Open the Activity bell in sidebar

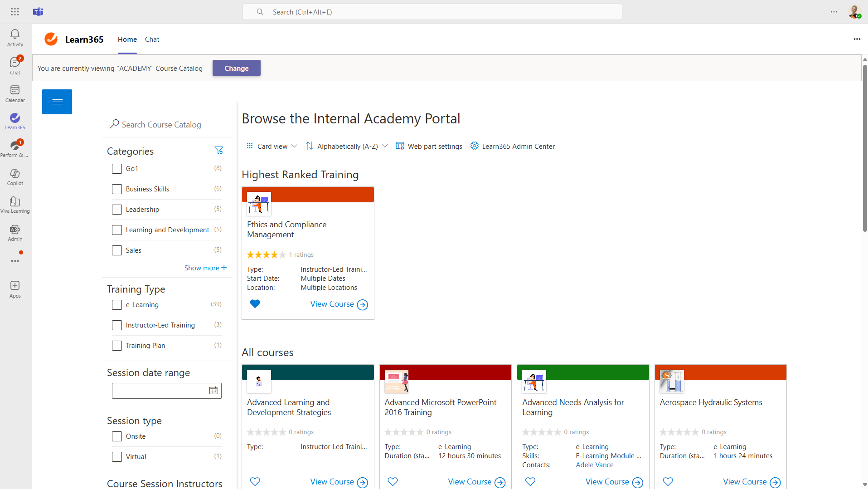[15, 38]
